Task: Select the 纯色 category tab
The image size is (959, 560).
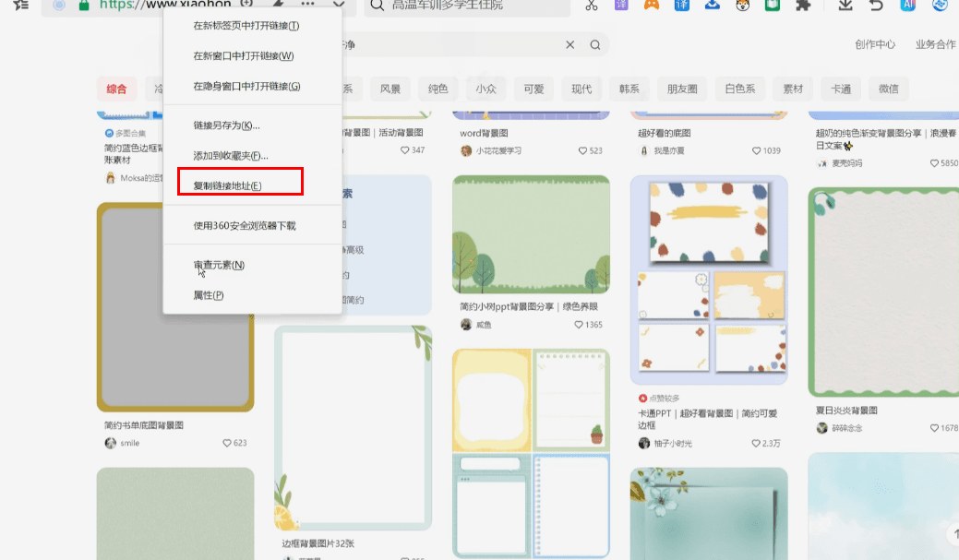Action: point(438,89)
